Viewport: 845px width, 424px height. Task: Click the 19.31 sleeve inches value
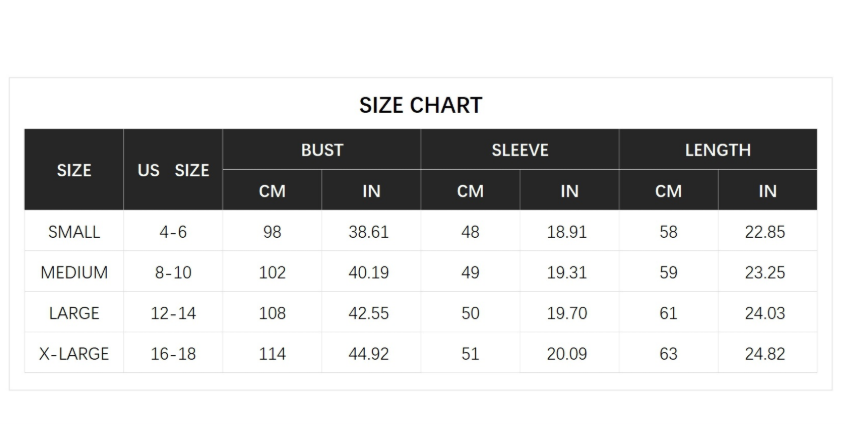point(567,273)
